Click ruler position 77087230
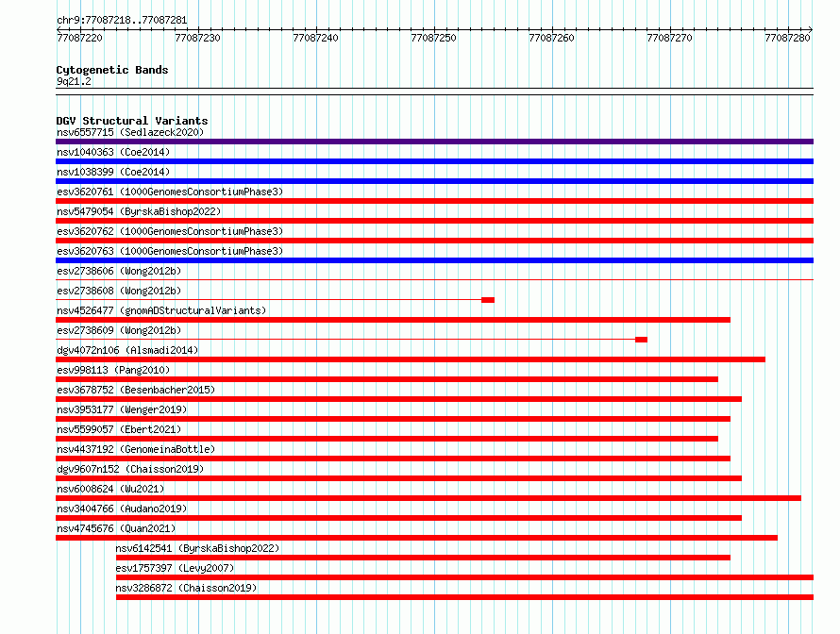This screenshot has height=634, width=840. pos(197,38)
